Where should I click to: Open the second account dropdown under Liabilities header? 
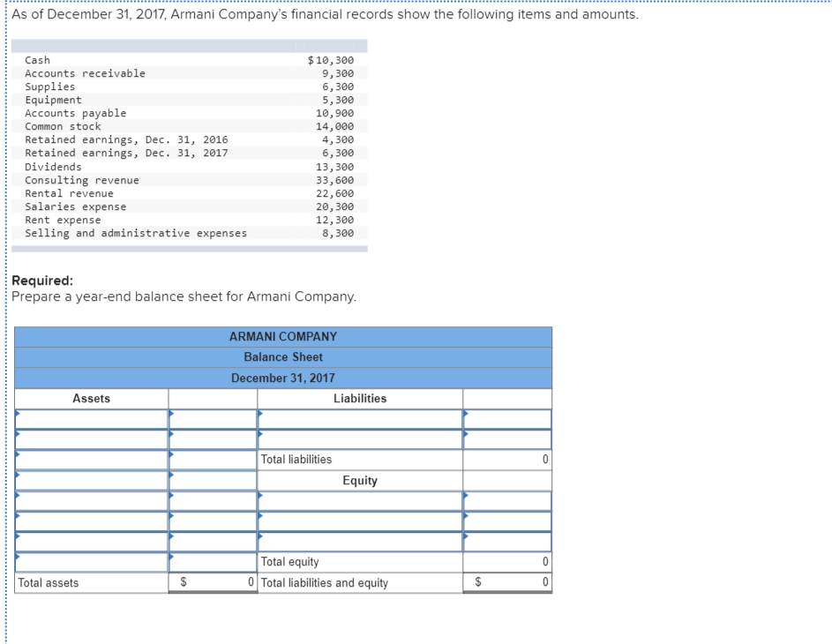point(360,439)
